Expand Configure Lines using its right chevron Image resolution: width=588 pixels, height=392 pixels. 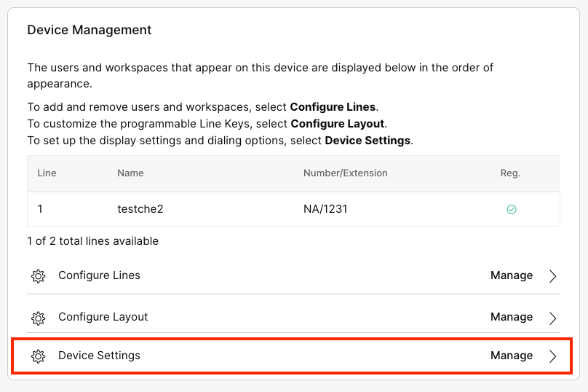[552, 276]
